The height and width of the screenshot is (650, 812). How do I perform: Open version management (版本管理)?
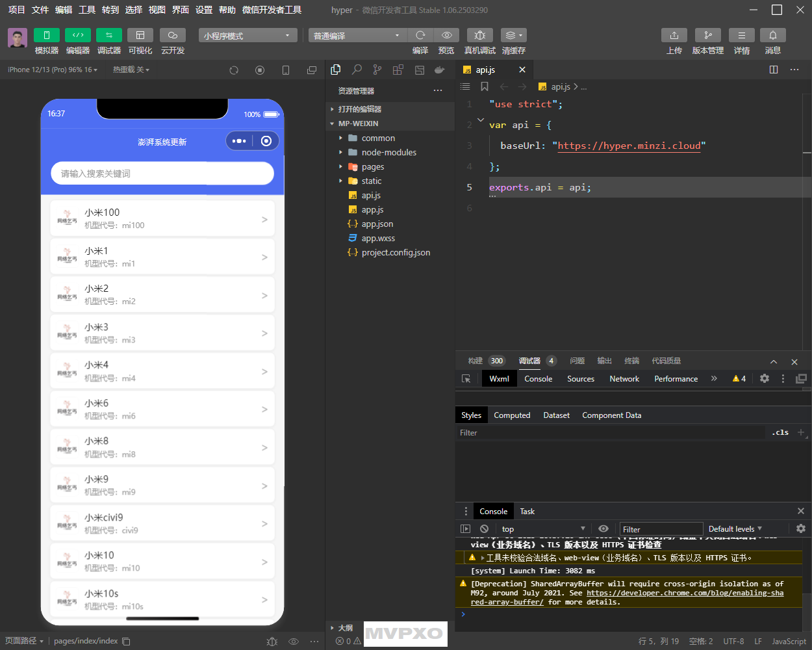pos(708,35)
